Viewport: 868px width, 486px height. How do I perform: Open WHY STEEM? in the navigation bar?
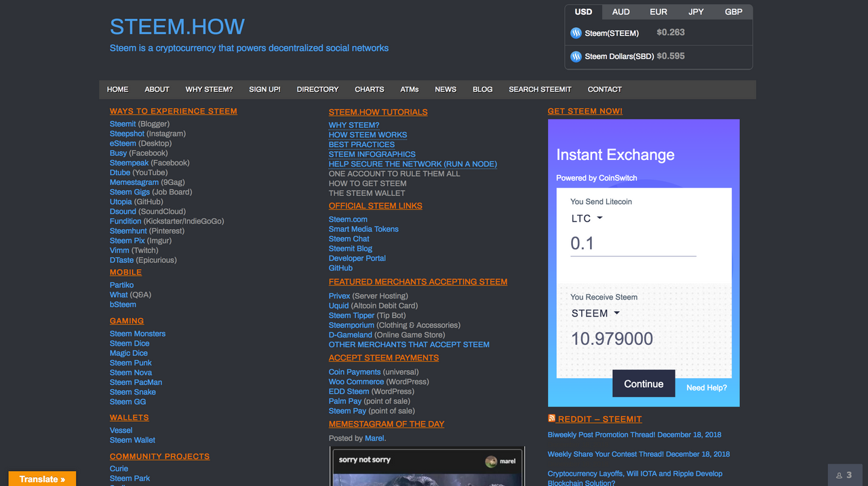click(x=209, y=89)
